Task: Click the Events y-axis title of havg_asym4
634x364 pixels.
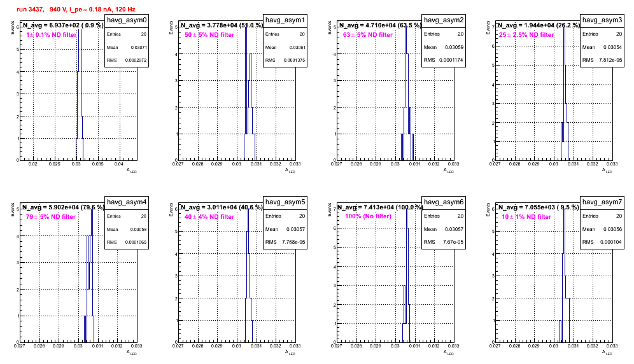Action: [12, 209]
